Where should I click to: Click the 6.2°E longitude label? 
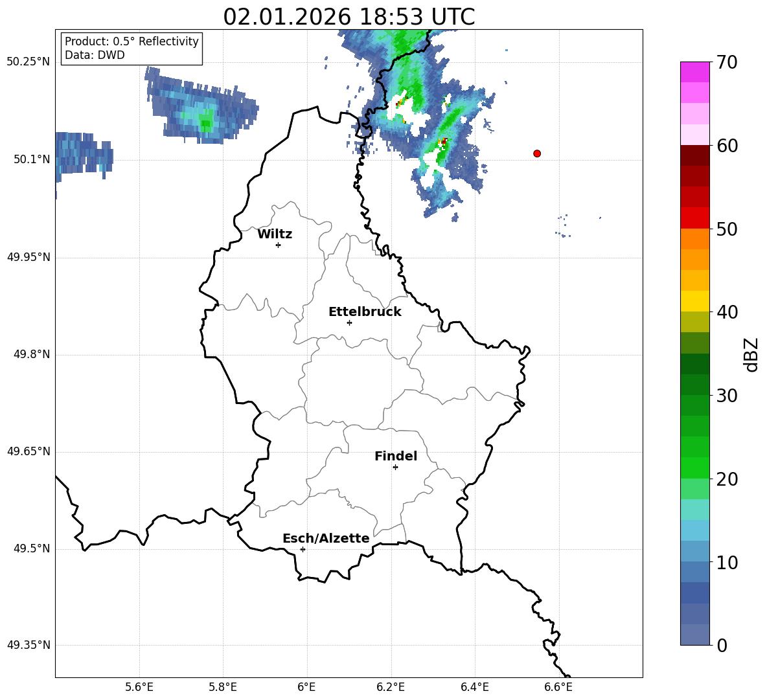coord(391,687)
